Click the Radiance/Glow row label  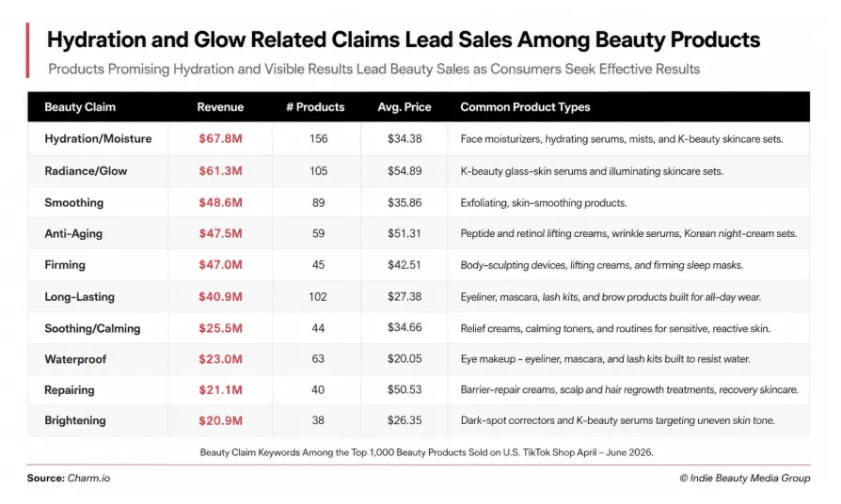pos(86,171)
